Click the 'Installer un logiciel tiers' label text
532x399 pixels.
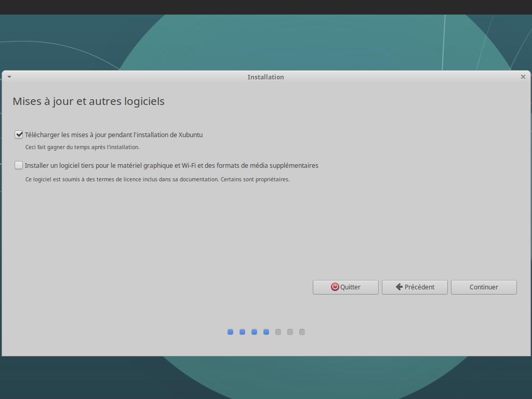point(171,166)
